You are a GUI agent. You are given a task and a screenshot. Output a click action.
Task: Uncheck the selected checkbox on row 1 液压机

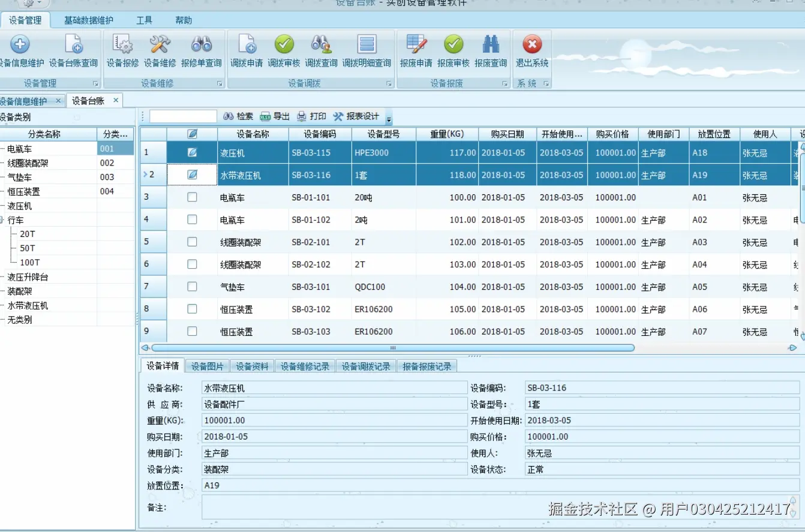tap(192, 152)
